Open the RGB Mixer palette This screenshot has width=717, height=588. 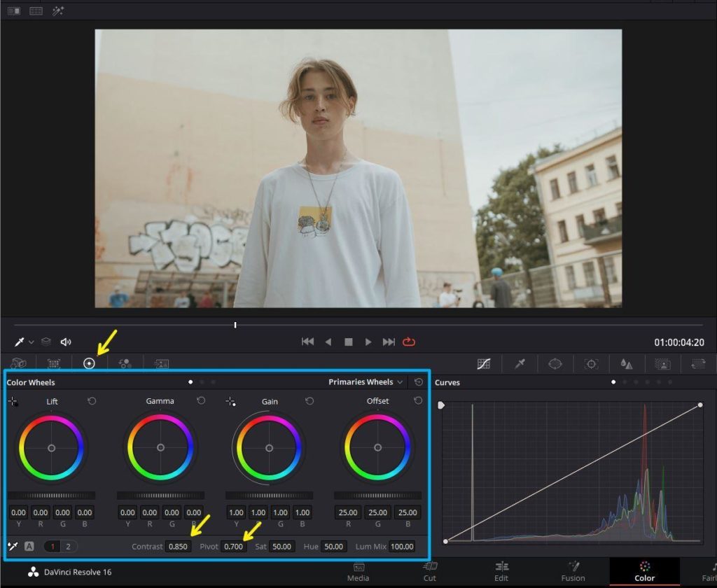[125, 363]
